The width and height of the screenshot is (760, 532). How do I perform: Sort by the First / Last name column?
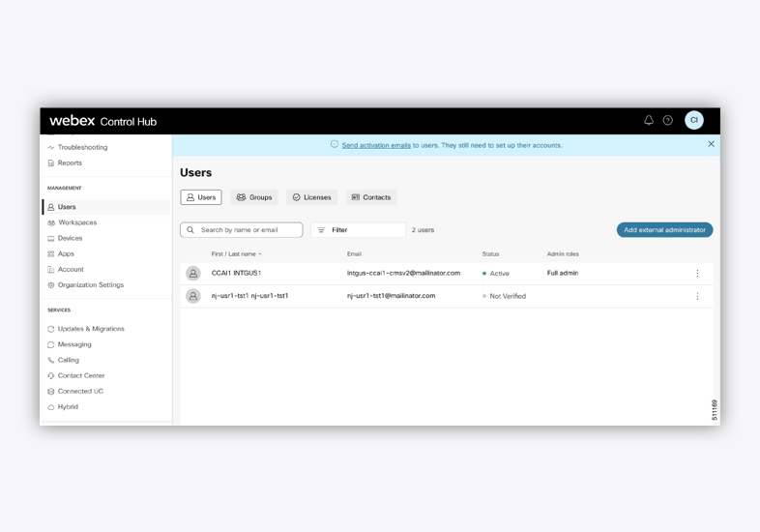click(235, 254)
